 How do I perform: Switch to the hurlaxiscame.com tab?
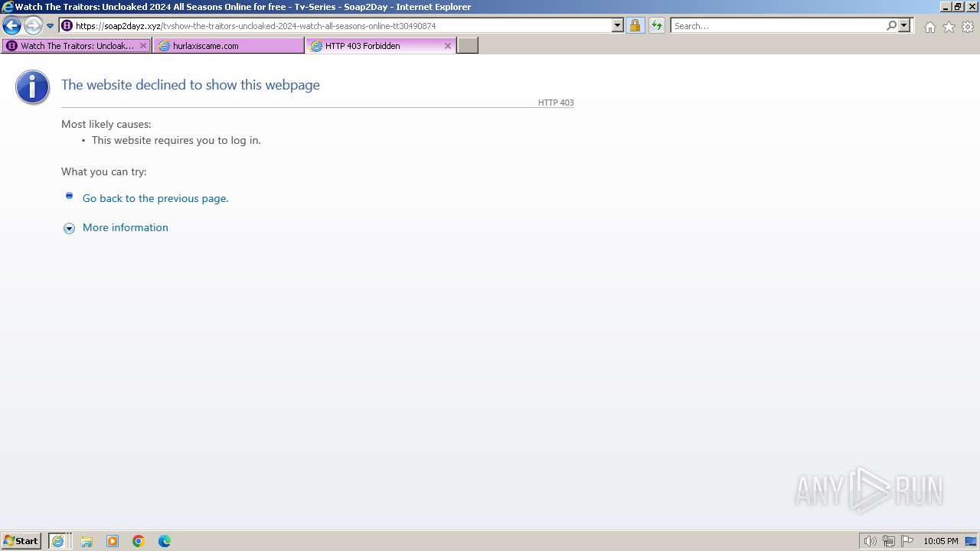pyautogui.click(x=228, y=46)
